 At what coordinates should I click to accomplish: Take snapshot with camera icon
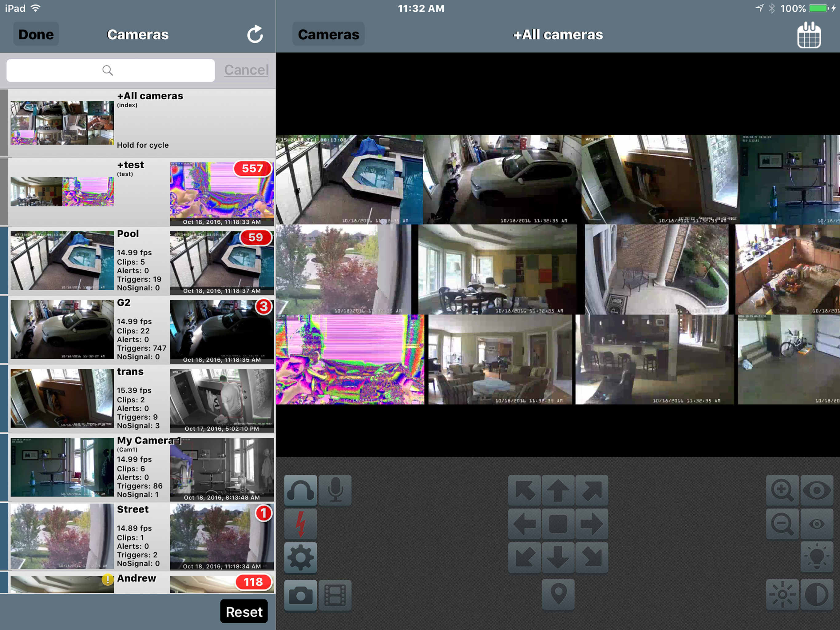tap(300, 595)
